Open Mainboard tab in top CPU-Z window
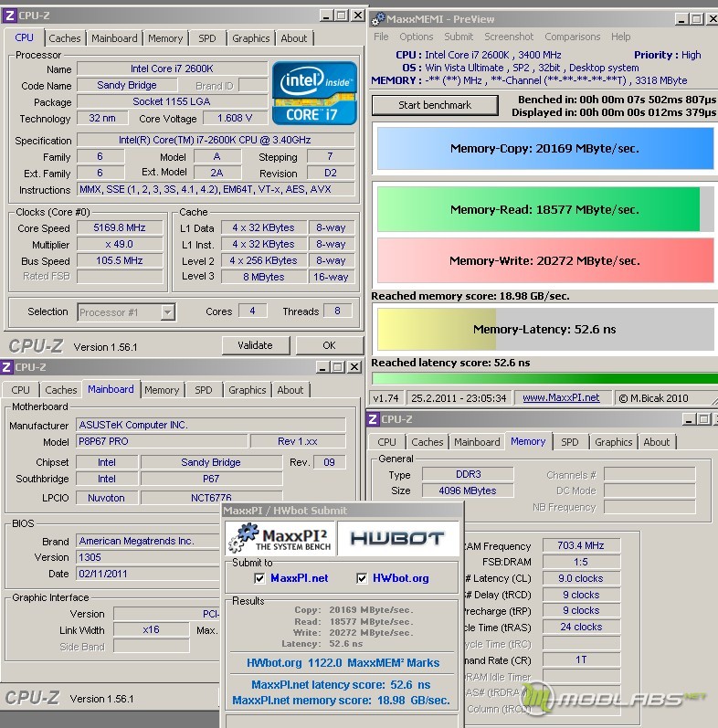The height and width of the screenshot is (728, 718). (x=114, y=38)
